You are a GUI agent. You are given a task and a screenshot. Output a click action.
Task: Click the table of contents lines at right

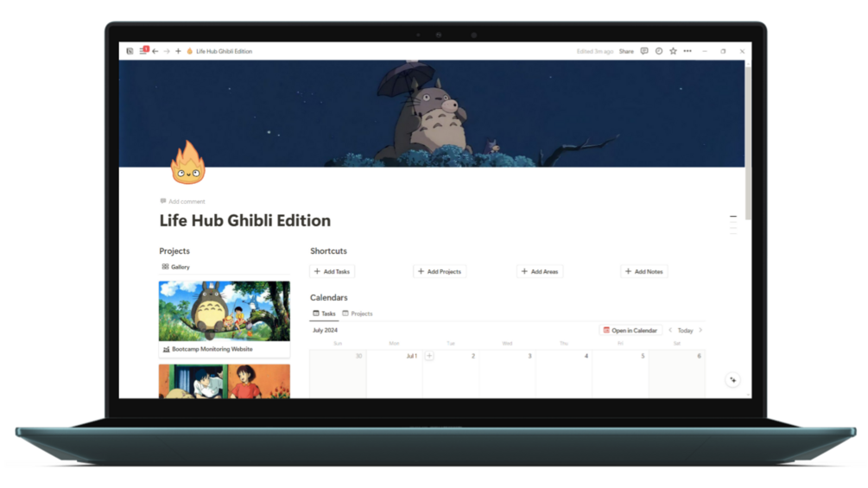tap(733, 225)
